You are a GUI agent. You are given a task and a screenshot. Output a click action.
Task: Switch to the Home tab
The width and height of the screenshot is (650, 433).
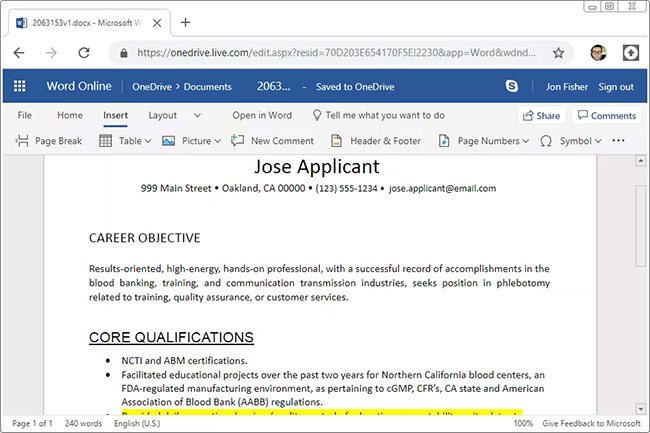pos(70,115)
